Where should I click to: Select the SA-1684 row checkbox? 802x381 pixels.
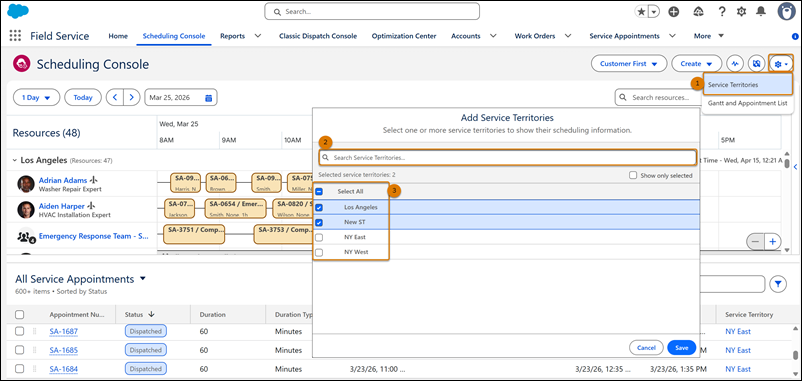pyautogui.click(x=19, y=369)
